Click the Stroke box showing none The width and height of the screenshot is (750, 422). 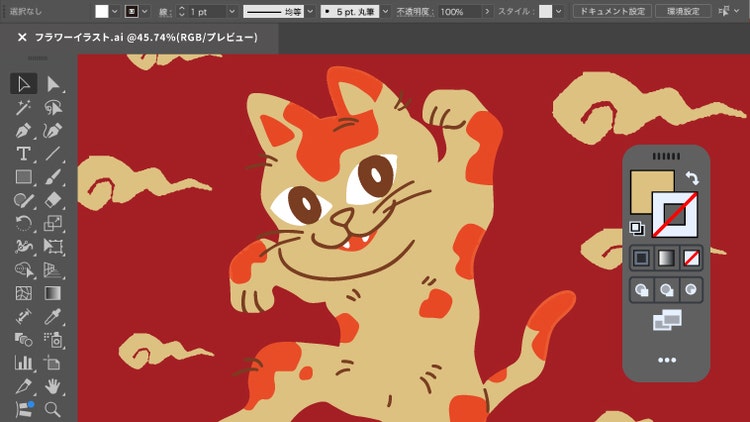tap(675, 214)
